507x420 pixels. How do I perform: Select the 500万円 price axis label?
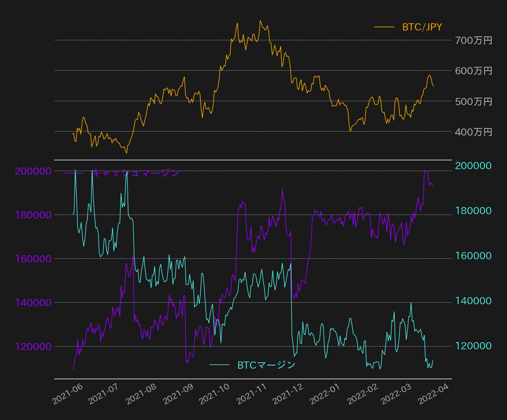[x=473, y=102]
